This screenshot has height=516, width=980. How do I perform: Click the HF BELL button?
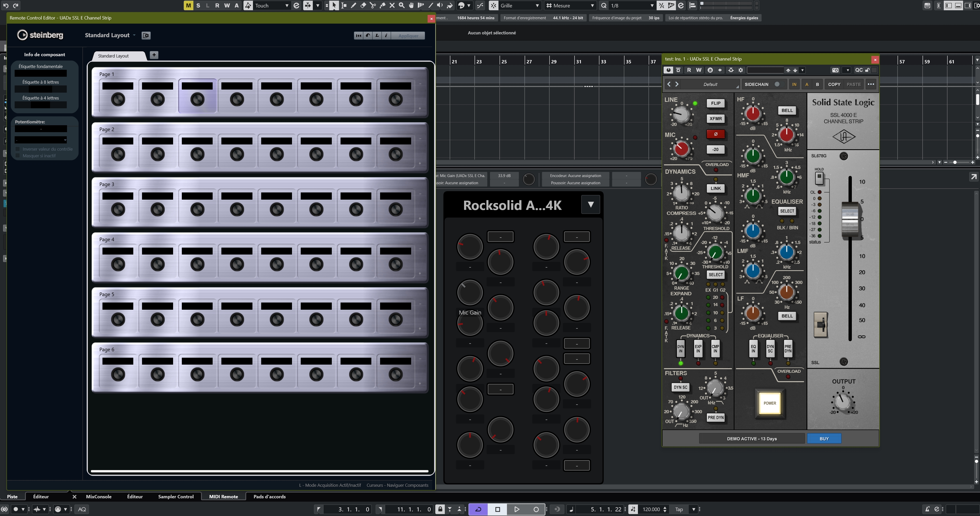787,111
